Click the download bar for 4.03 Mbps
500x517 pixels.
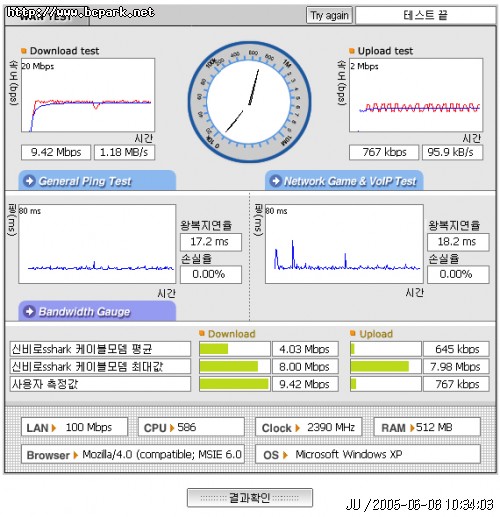(235, 349)
